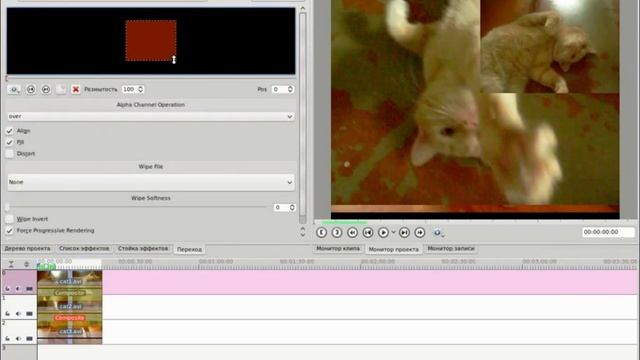Click the Pos value field

[280, 89]
